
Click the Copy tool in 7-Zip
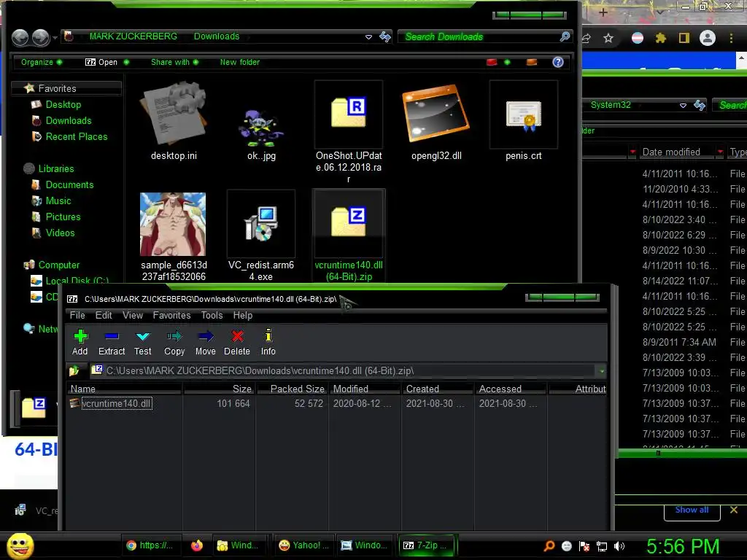174,342
